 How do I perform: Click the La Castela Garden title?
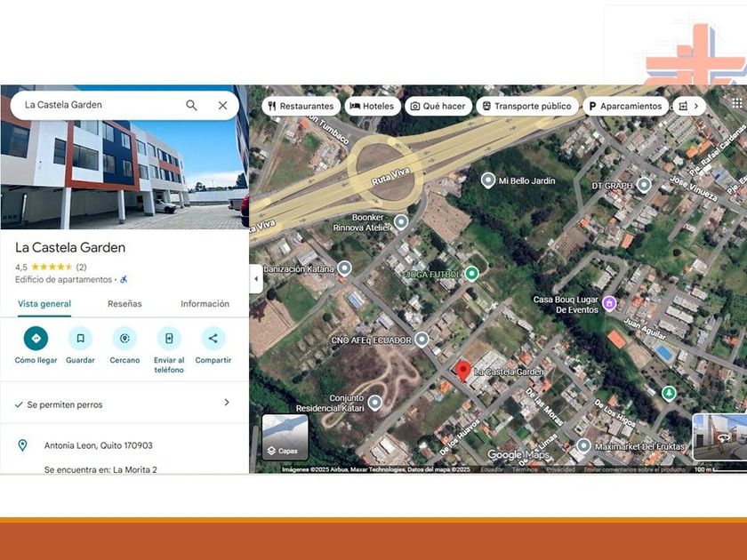70,248
